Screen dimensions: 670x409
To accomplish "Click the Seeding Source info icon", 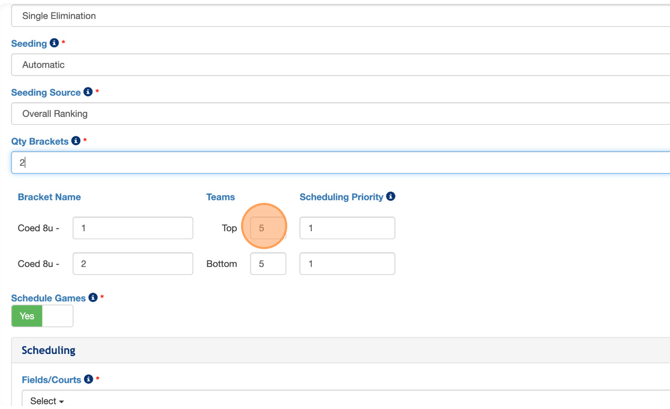I will pos(88,92).
